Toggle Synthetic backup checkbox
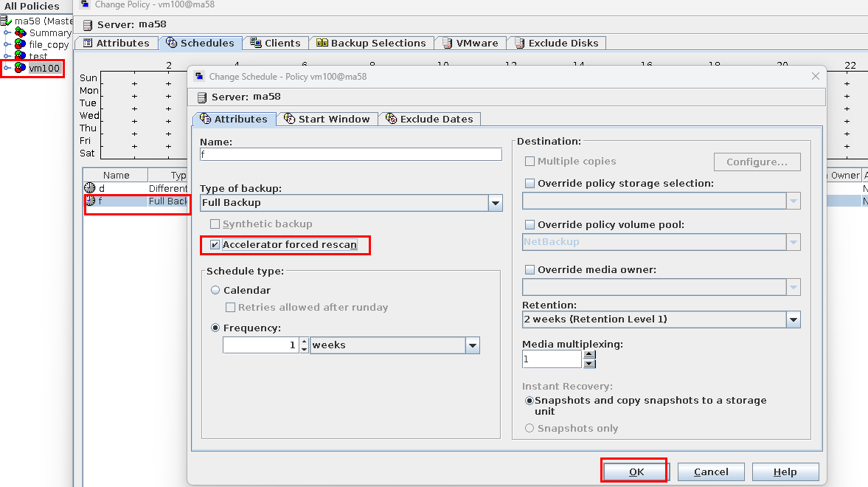Image resolution: width=868 pixels, height=487 pixels. pyautogui.click(x=215, y=224)
